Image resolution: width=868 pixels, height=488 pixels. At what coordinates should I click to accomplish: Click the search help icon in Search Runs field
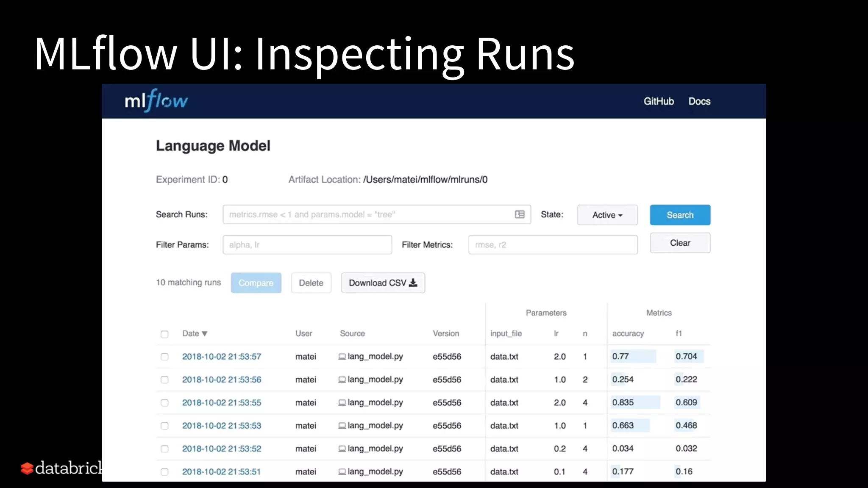click(520, 214)
